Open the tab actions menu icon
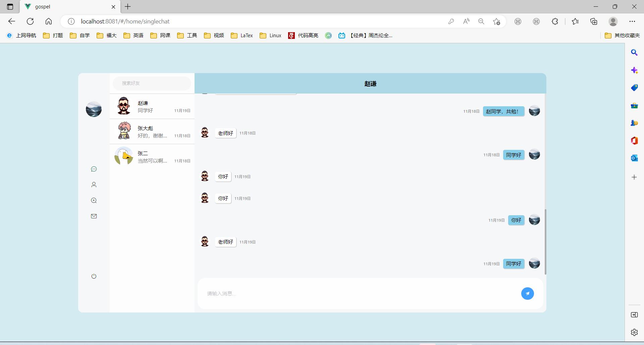 point(10,7)
